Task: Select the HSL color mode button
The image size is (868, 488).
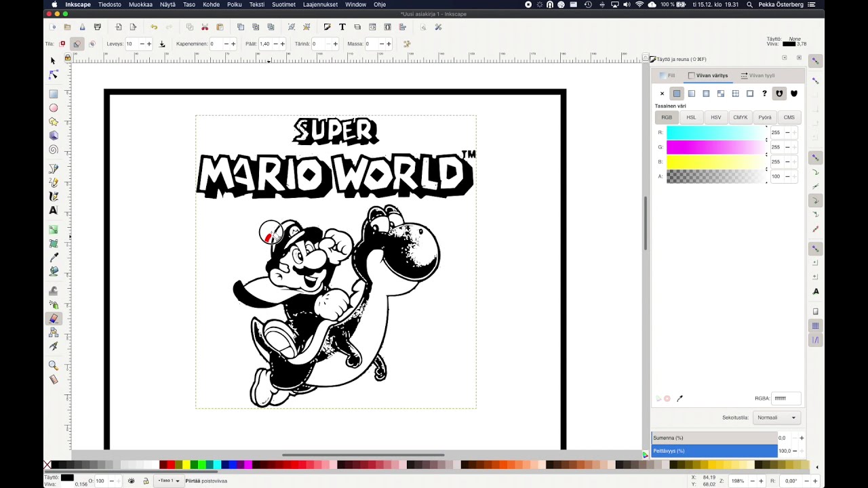Action: tap(691, 117)
